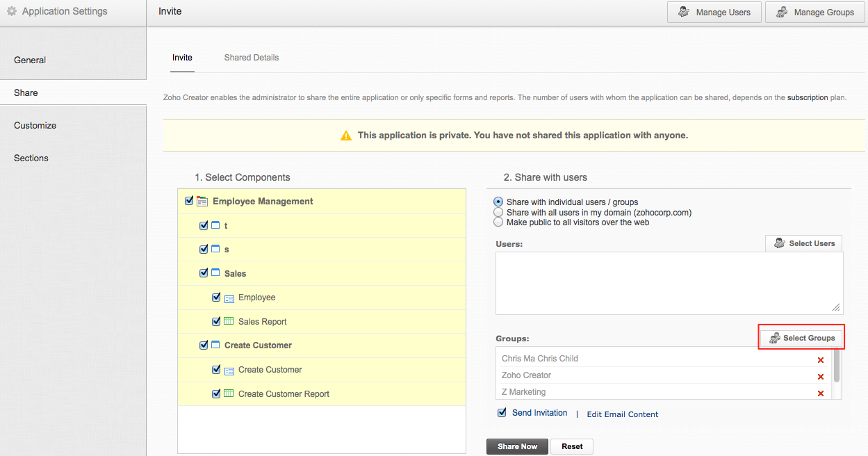Switch to the Shared Details tab
Screen dimensions: 868x456
coord(251,58)
